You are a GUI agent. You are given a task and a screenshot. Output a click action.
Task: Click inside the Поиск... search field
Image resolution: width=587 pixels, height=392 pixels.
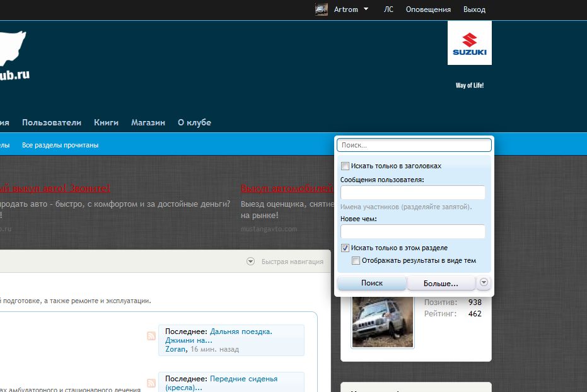tap(414, 145)
